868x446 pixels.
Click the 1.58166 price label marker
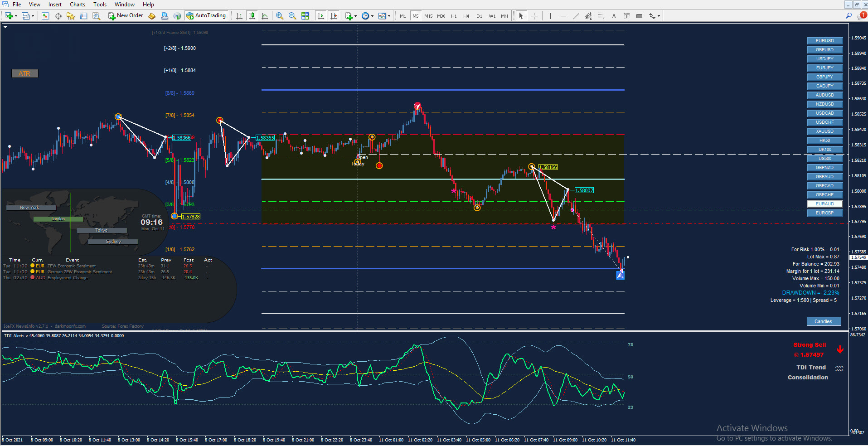[x=548, y=167]
